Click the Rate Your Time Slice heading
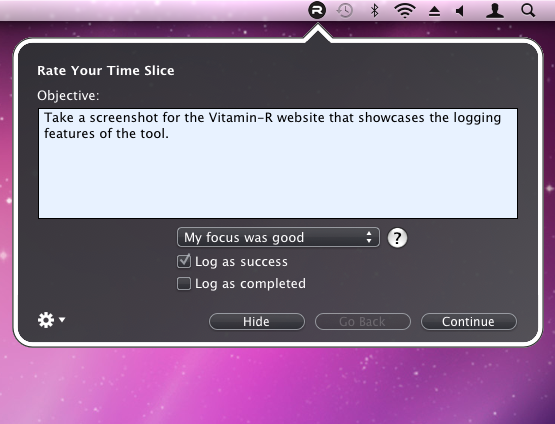The image size is (555, 424). click(x=105, y=70)
